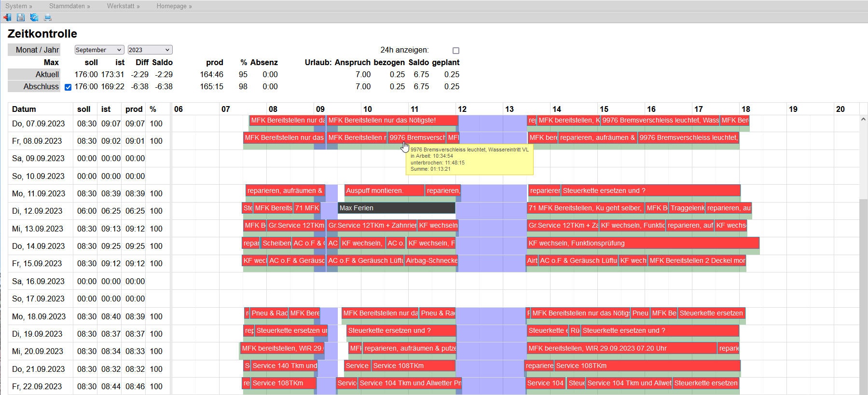The width and height of the screenshot is (868, 395).
Task: Open the Werkstatt menu
Action: [123, 6]
